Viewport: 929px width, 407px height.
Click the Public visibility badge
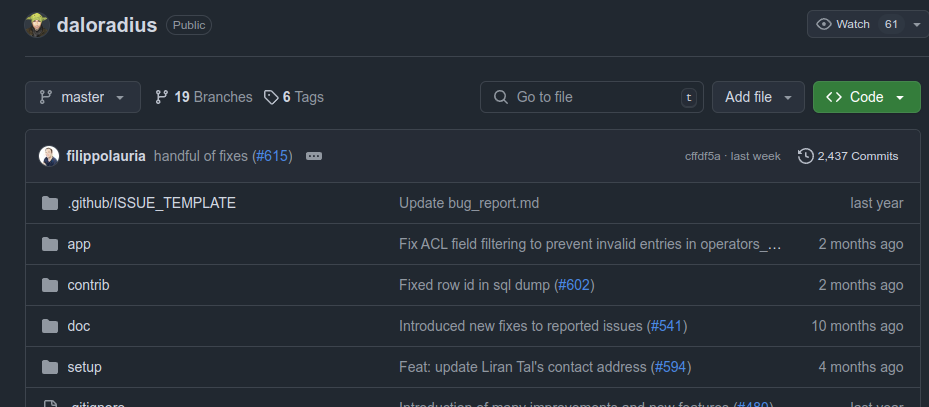pos(189,25)
